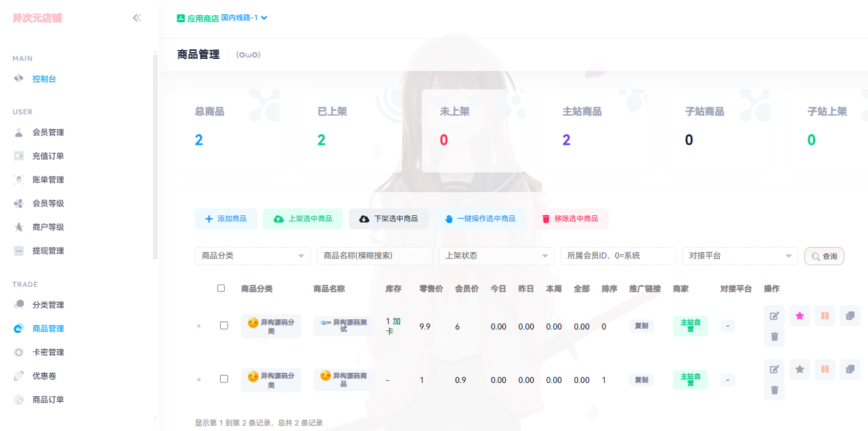The image size is (868, 431).
Task: Open the 上架状态 dropdown
Action: (496, 256)
